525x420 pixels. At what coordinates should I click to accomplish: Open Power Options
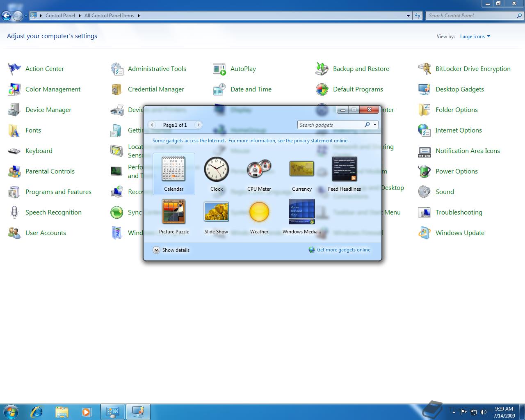pos(448,171)
